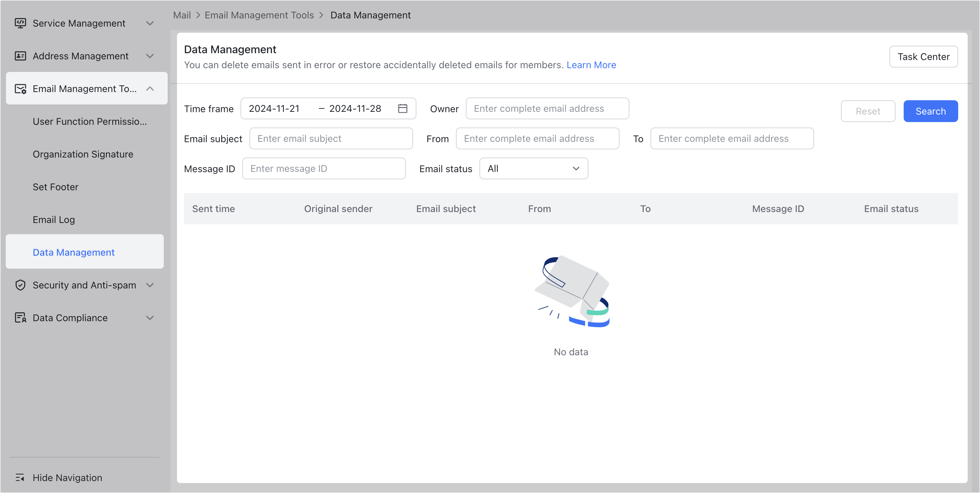Focus the To email address field
Image resolution: width=980 pixels, height=493 pixels.
(732, 138)
